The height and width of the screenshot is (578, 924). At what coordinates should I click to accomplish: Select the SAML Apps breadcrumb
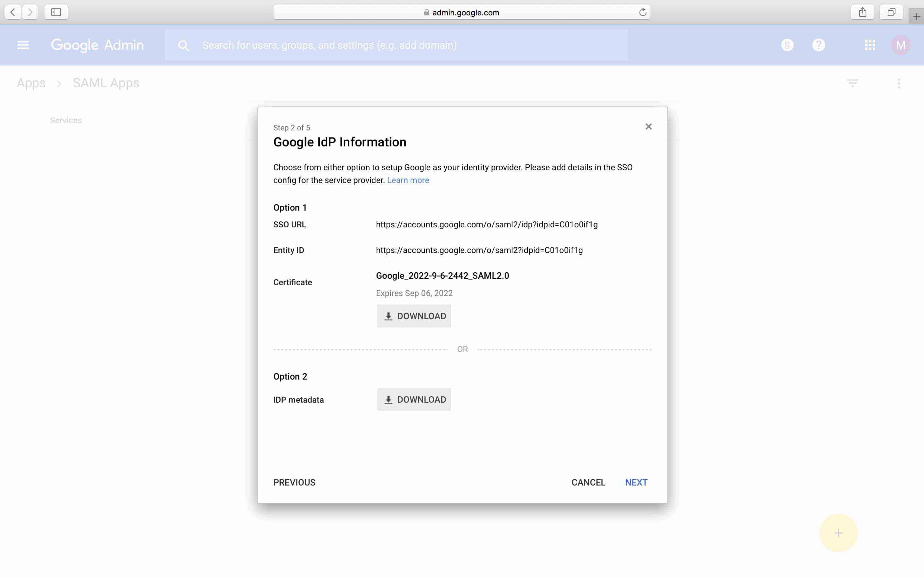click(106, 83)
